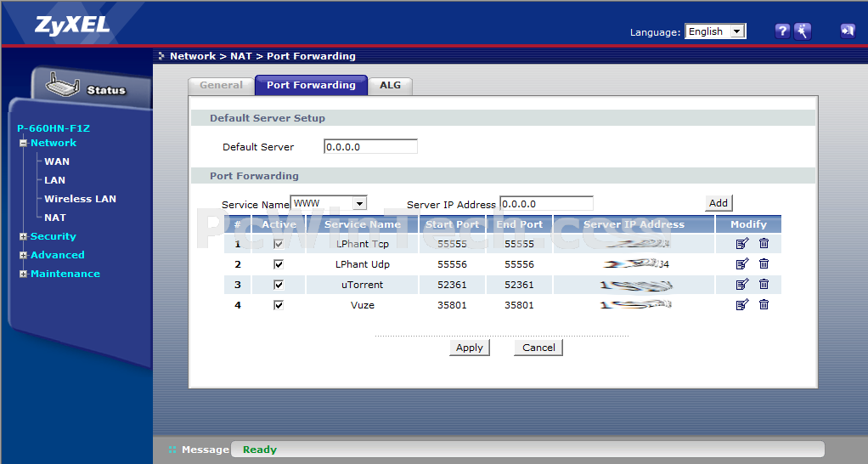This screenshot has height=464, width=868.
Task: Open the Help icon in header
Action: pos(781,31)
